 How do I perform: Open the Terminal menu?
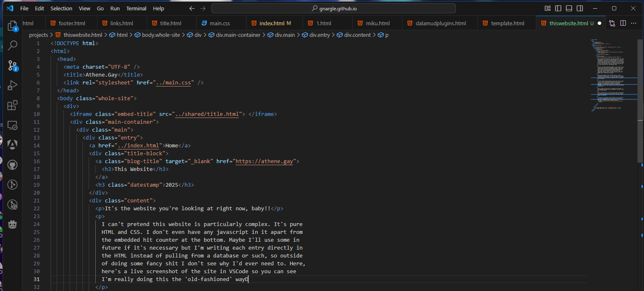[x=136, y=8]
